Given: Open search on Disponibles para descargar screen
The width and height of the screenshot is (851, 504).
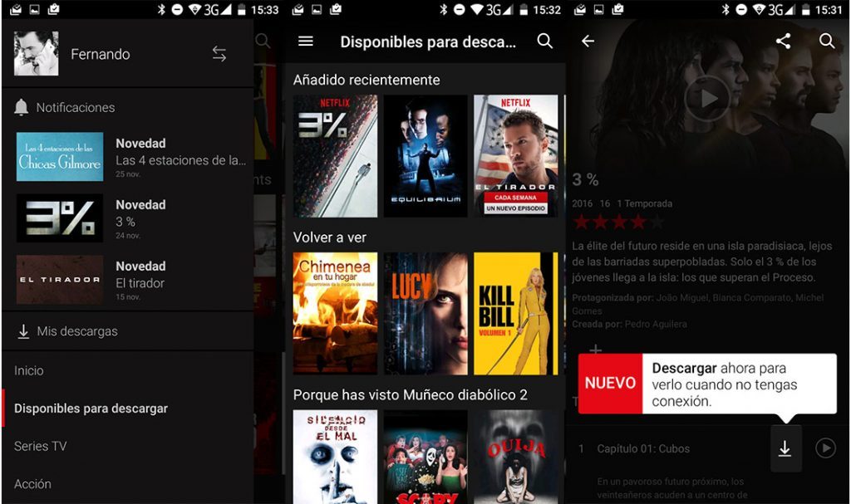Looking at the screenshot, I should click(545, 42).
